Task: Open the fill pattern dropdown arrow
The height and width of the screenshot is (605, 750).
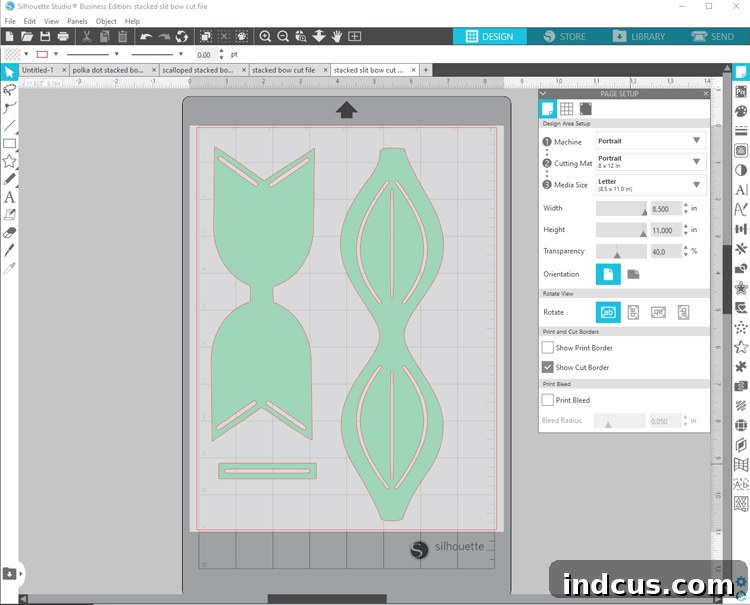Action: point(26,54)
